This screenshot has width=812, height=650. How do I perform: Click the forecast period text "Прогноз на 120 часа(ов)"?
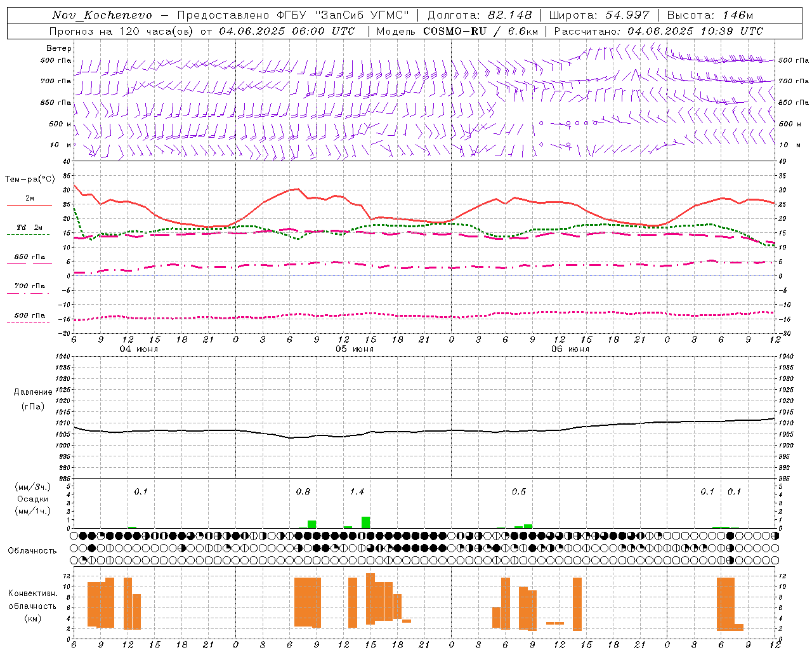click(122, 31)
